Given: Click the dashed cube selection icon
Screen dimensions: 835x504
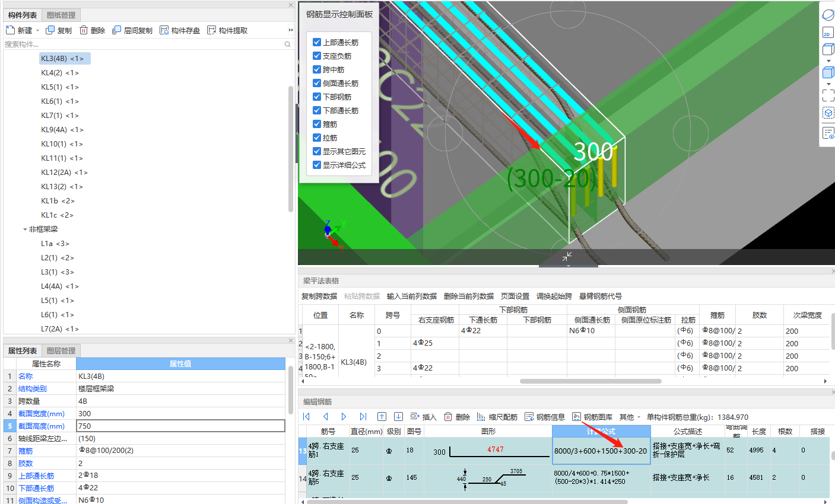Looking at the screenshot, I should [828, 113].
